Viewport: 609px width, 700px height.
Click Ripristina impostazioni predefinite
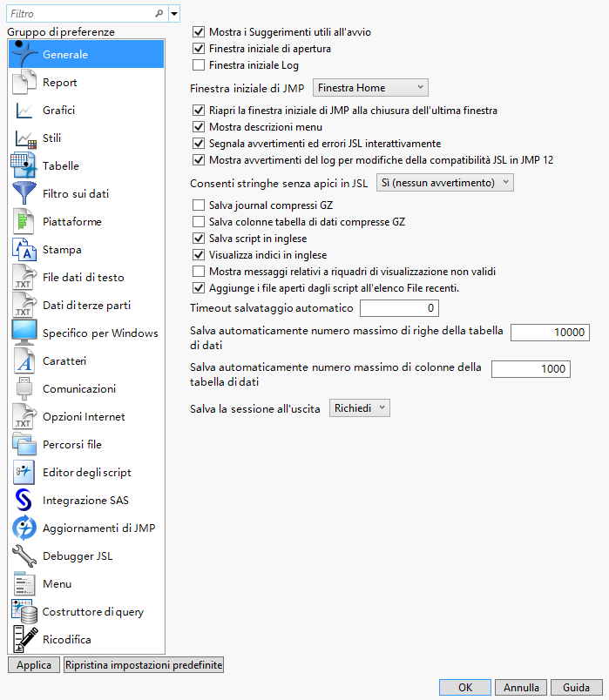144,664
